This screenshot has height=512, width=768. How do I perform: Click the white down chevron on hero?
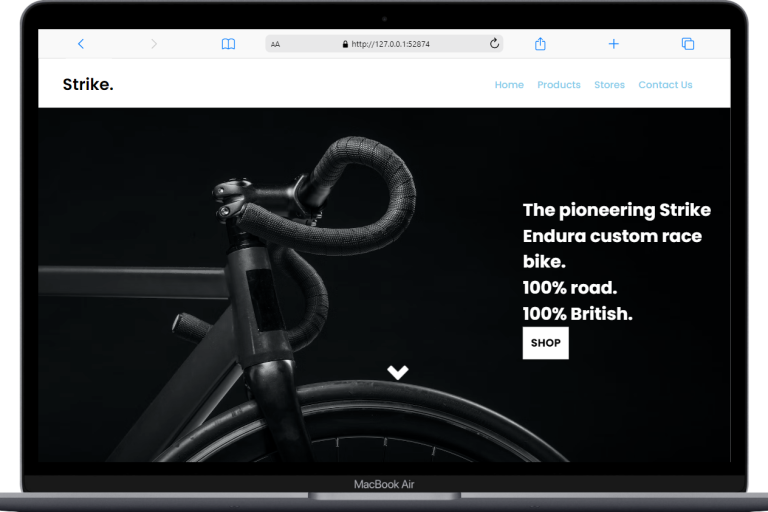click(398, 372)
